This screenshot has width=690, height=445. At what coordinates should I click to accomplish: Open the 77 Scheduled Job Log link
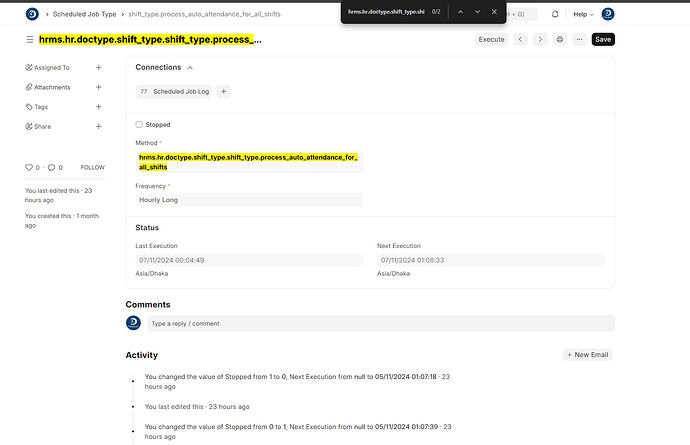[x=174, y=92]
